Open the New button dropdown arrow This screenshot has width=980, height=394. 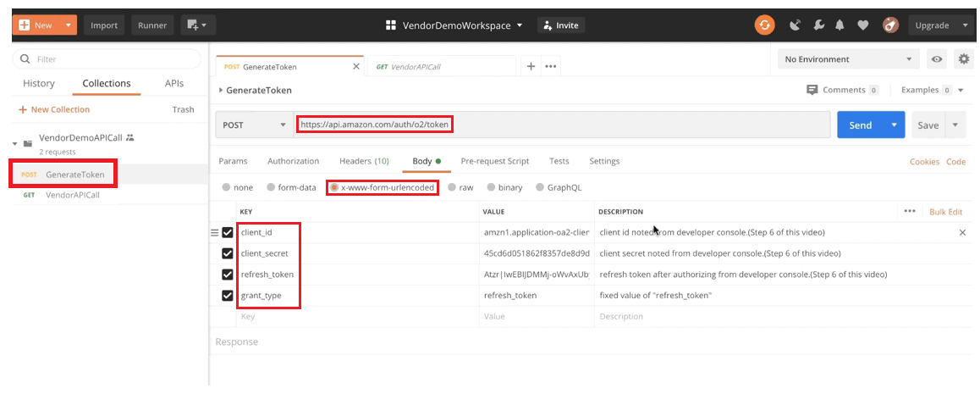point(68,25)
